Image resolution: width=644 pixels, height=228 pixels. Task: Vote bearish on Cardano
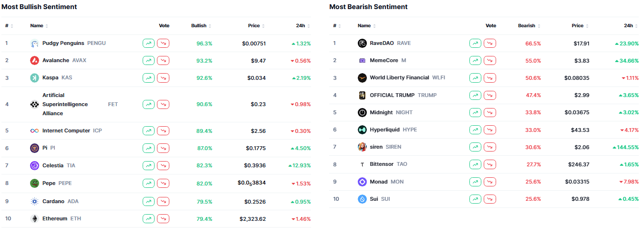tap(163, 201)
